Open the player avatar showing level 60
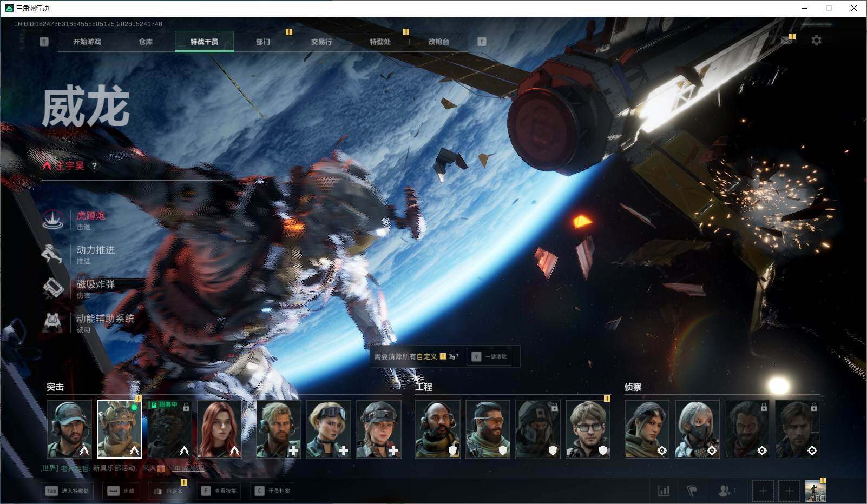 click(x=816, y=491)
